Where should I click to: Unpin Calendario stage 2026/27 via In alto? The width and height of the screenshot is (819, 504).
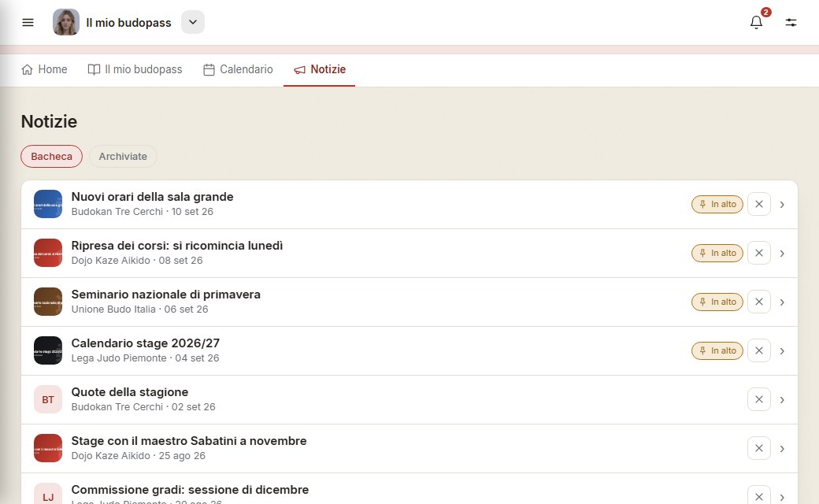tap(717, 351)
